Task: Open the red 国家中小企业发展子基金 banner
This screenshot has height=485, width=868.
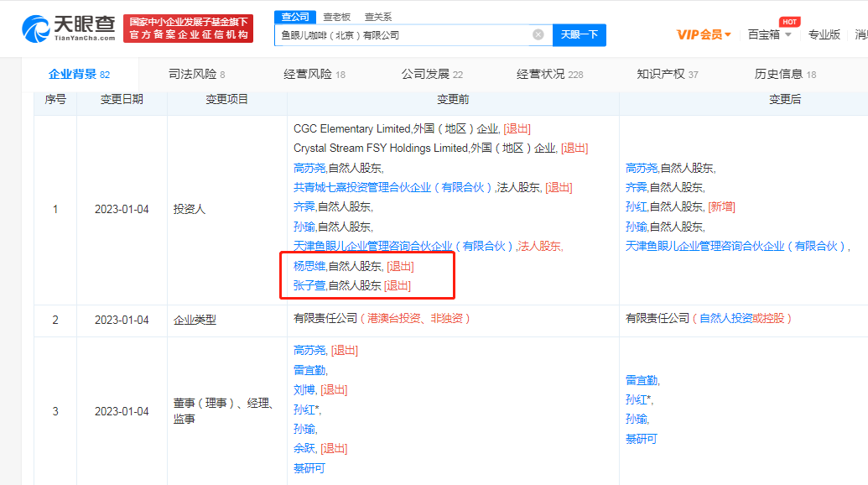Action: [188, 29]
